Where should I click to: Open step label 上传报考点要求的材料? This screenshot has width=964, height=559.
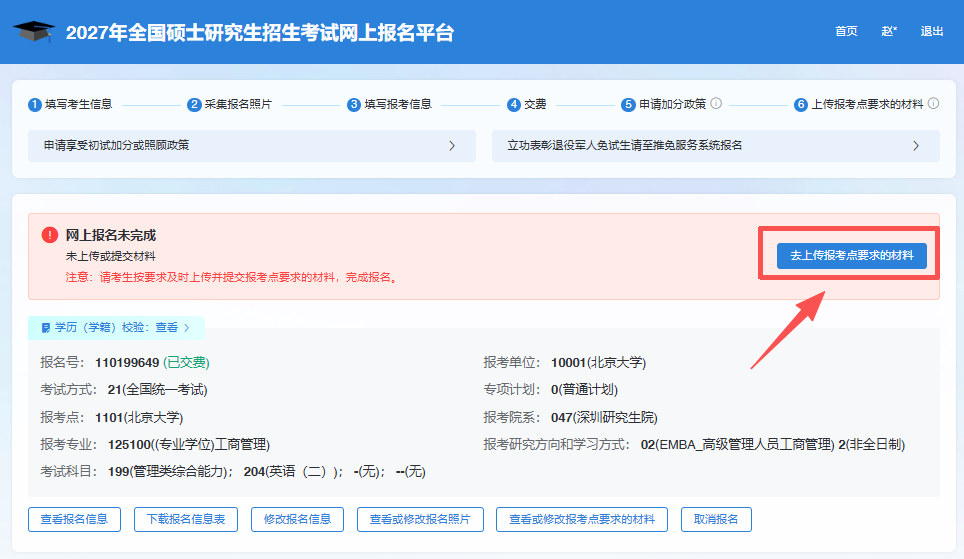tap(867, 105)
